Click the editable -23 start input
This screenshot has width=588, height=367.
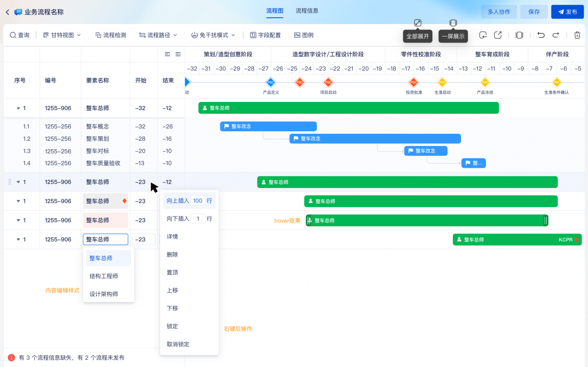pos(144,240)
